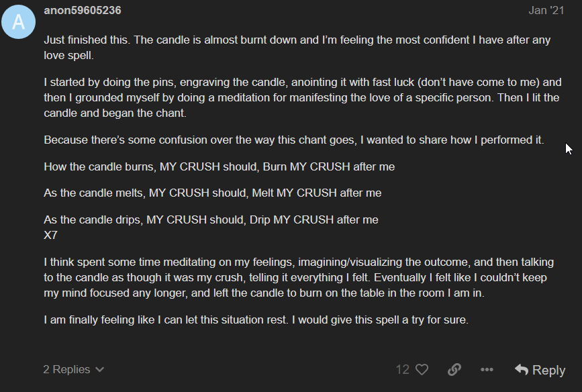This screenshot has width=582, height=392.
Task: Open the anon59605236 username profile
Action: point(82,10)
